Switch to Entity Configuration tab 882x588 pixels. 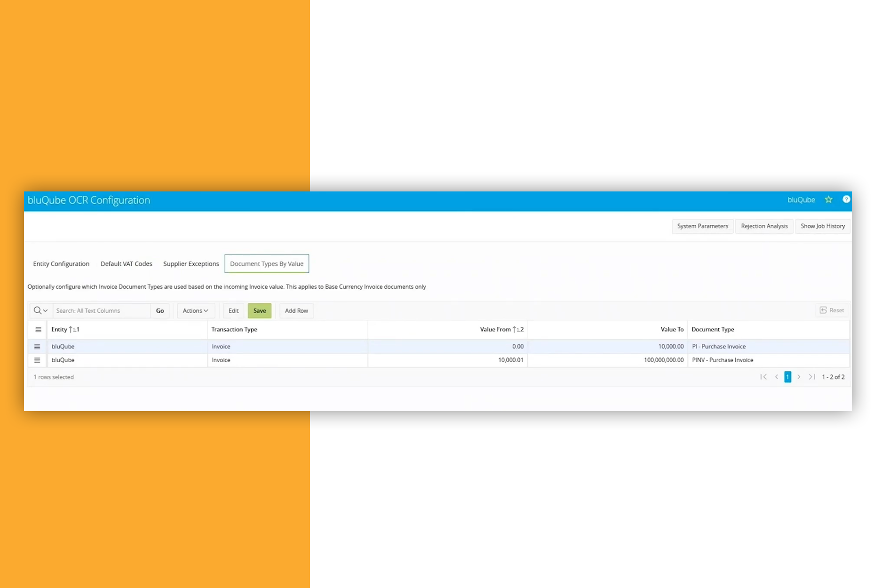pyautogui.click(x=61, y=264)
